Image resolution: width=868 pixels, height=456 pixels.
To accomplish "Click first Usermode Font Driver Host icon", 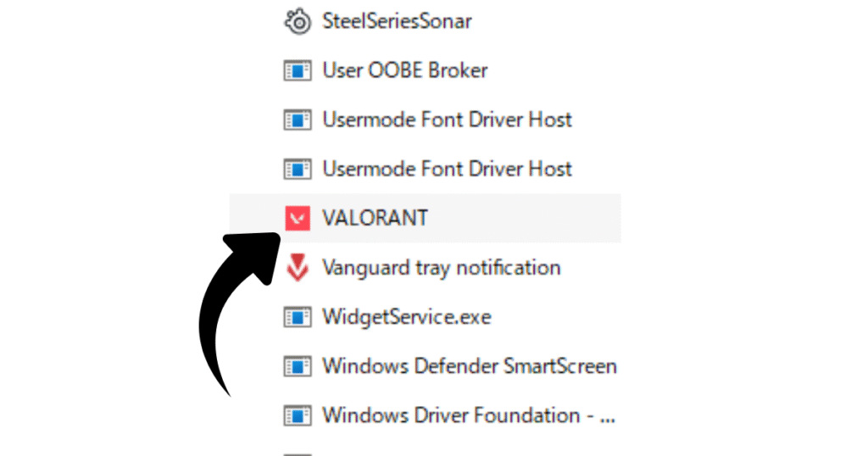I will pos(298,120).
